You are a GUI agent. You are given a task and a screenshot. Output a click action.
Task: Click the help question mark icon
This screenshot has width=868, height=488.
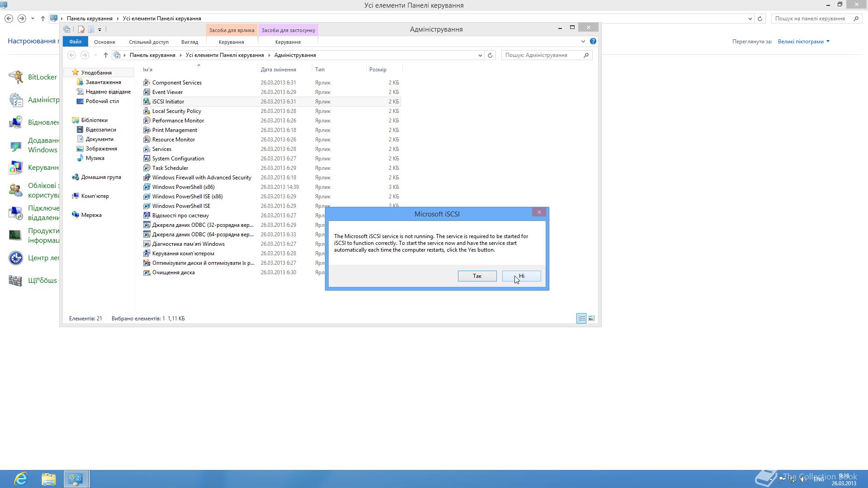(593, 41)
